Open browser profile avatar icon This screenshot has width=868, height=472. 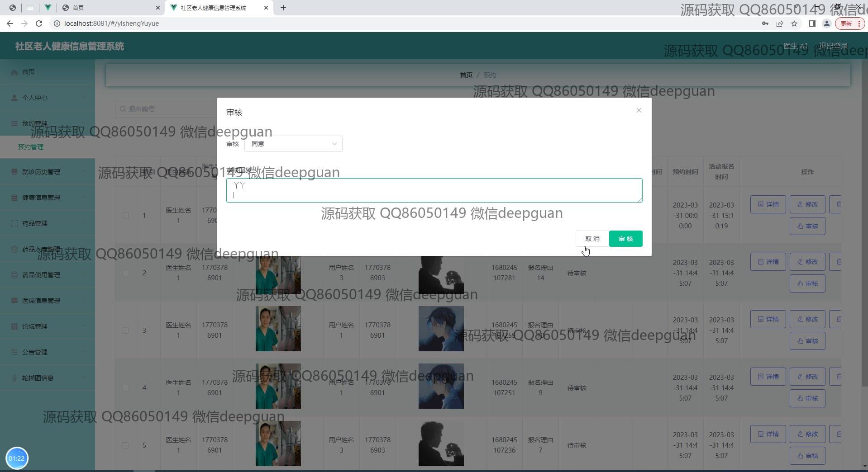[826, 24]
